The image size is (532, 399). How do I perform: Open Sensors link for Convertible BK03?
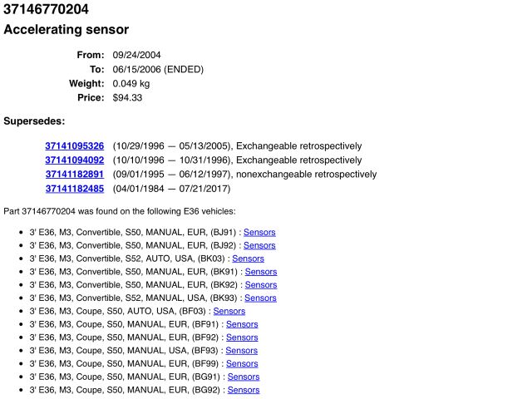248,259
